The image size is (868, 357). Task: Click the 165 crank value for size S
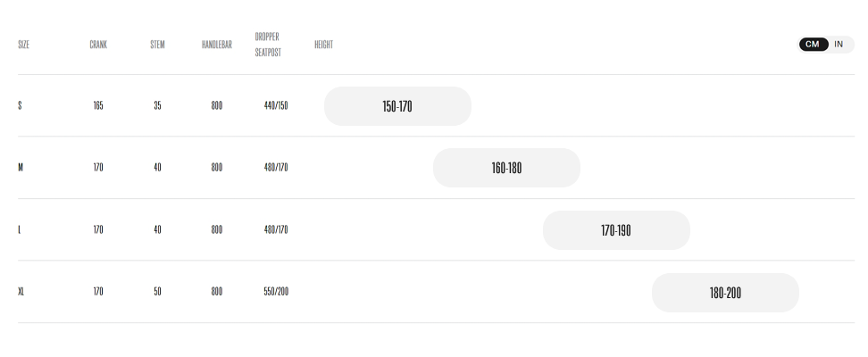click(x=98, y=105)
